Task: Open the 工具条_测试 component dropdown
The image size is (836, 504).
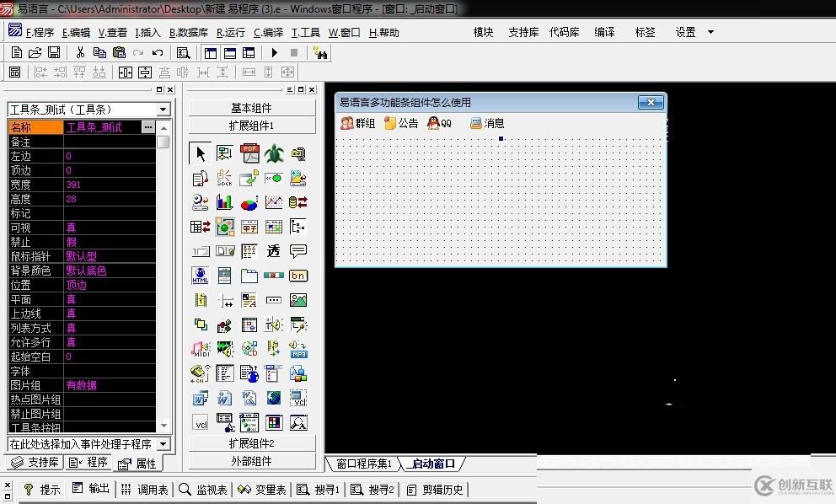Action: coord(163,110)
